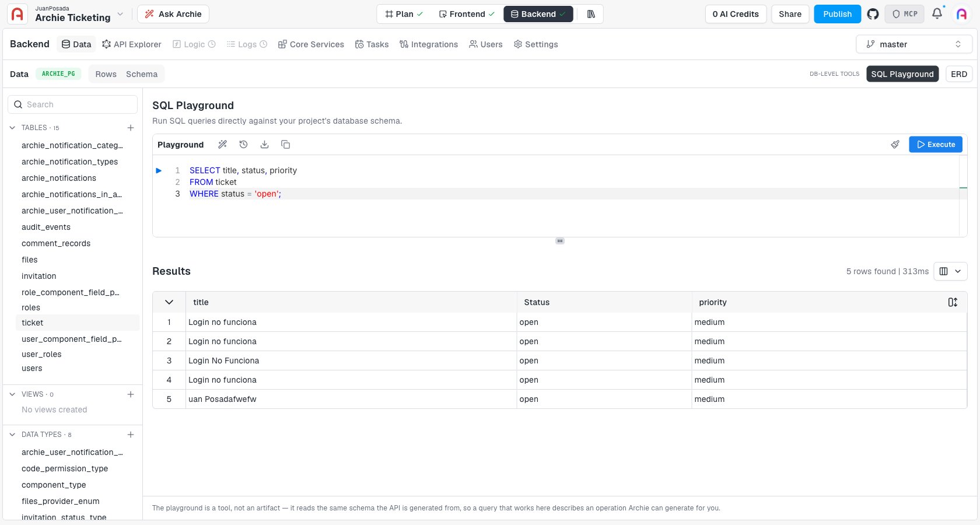The image size is (980, 525).
Task: Open query history clock icon
Action: click(x=243, y=145)
